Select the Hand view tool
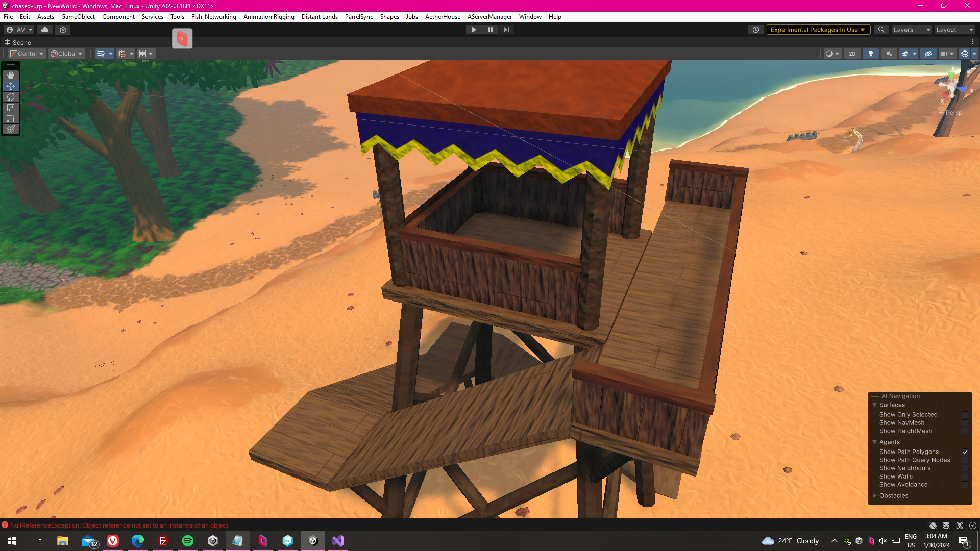The image size is (980, 551). tap(11, 76)
